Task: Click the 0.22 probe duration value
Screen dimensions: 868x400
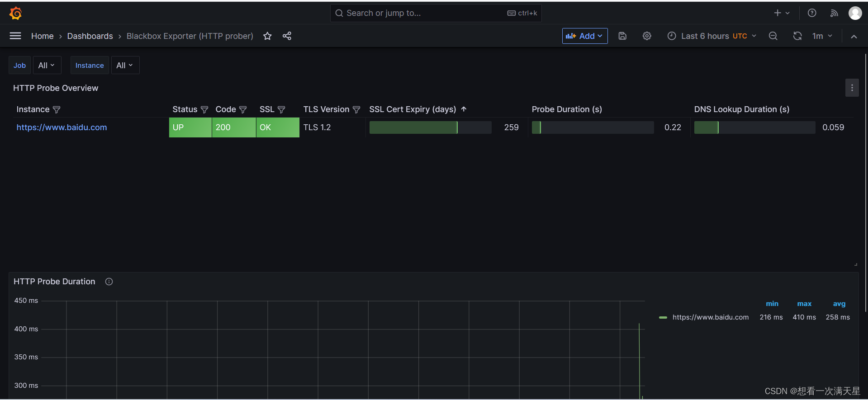Action: pos(673,127)
